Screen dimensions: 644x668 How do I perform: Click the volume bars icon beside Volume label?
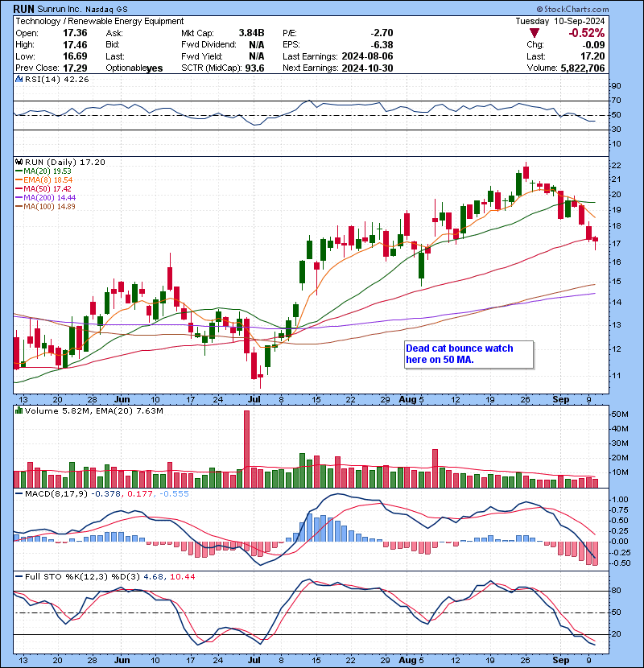[19, 410]
